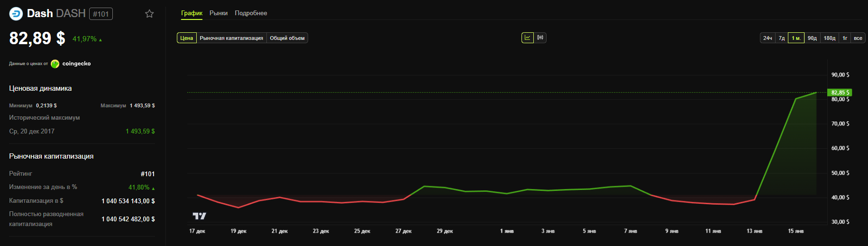Switch to candlestick chart view icon

(540, 38)
